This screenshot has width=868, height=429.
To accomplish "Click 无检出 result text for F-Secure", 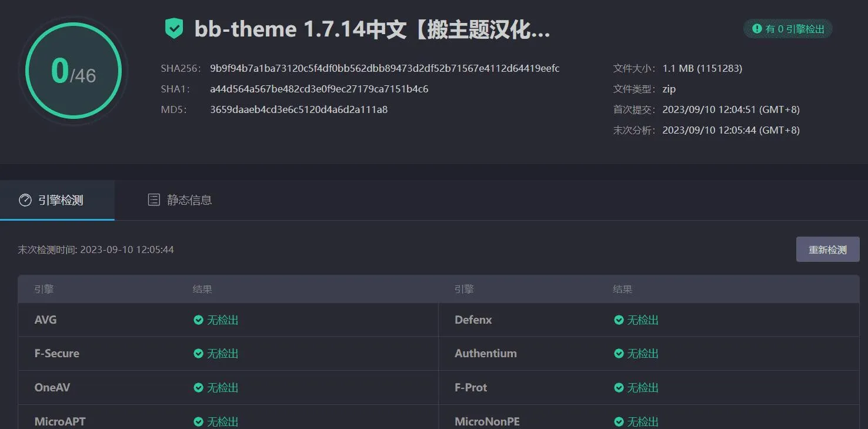I will click(x=223, y=354).
